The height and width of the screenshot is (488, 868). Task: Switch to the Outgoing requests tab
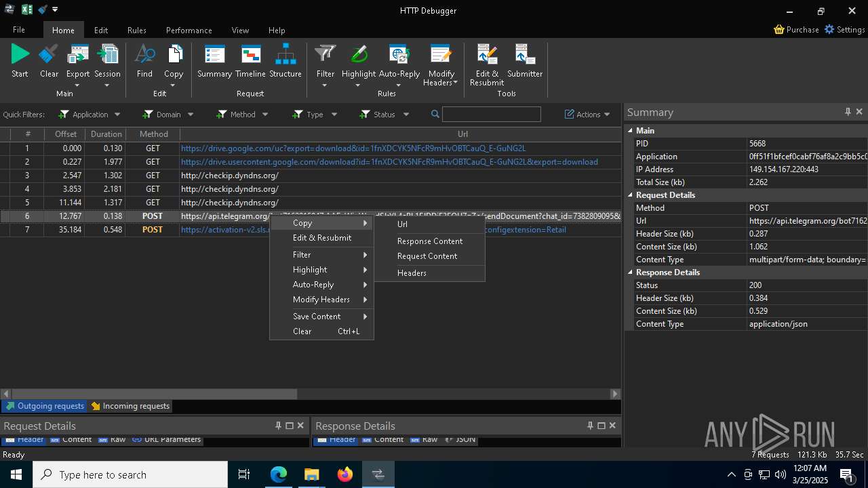pyautogui.click(x=45, y=406)
